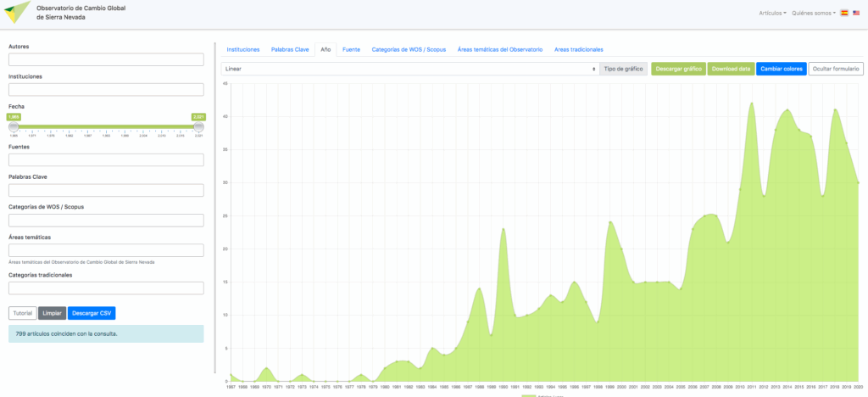Viewport: 868px width, 397px height.
Task: Switch language with the Spanish flag
Action: click(x=844, y=14)
